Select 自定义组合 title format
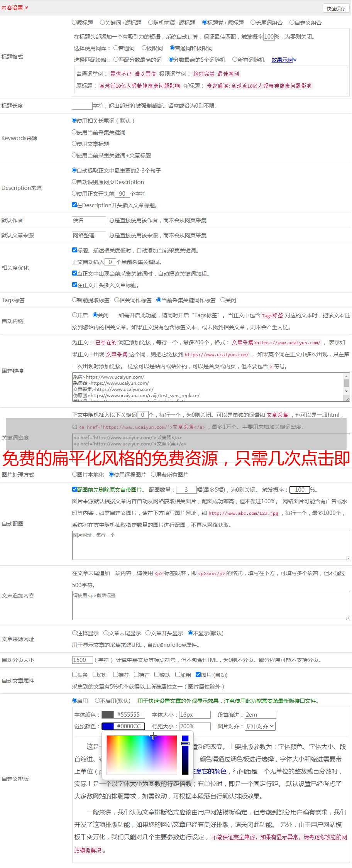Image resolution: width=352 pixels, height=868 pixels. [292, 22]
